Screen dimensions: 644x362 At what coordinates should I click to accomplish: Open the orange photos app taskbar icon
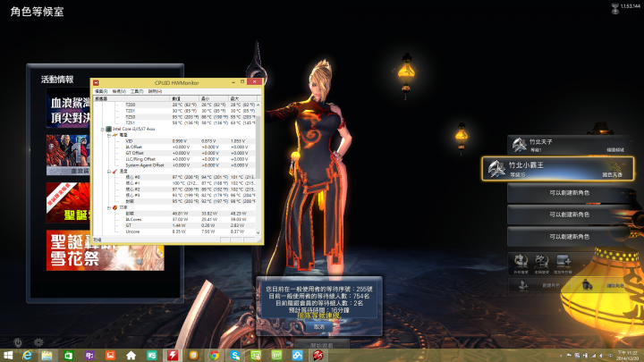point(110,356)
